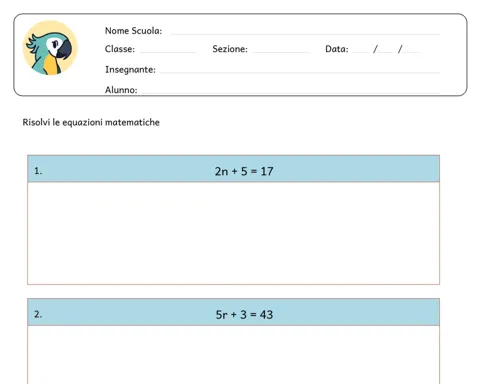This screenshot has height=384, width=480.
Task: Click the Nome Scuola blank line
Action: click(x=305, y=34)
